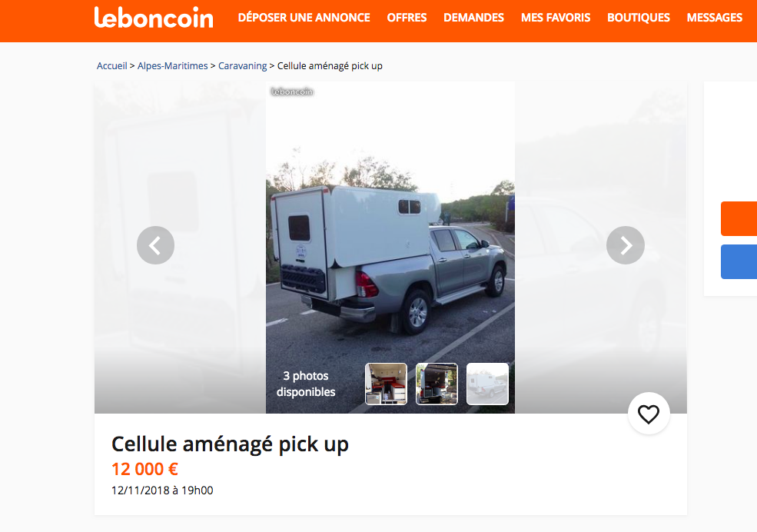Open the Demandes menu item
This screenshot has width=757, height=532.
click(x=473, y=18)
